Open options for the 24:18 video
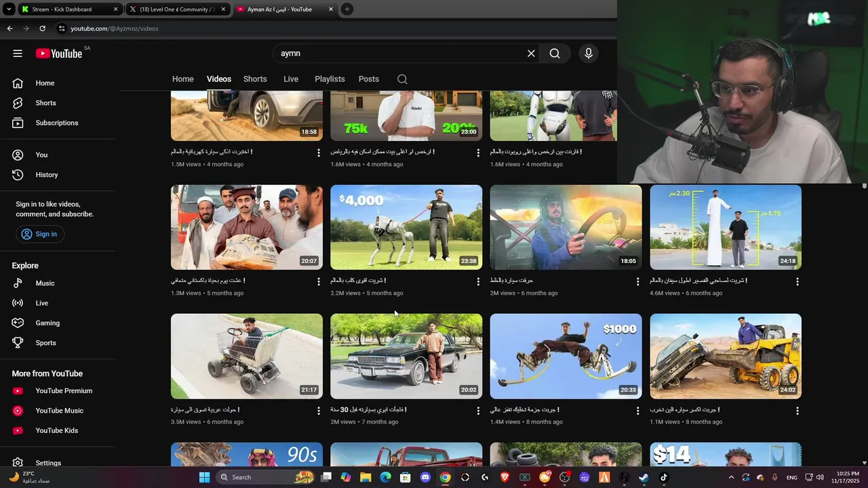The image size is (868, 488). (797, 281)
